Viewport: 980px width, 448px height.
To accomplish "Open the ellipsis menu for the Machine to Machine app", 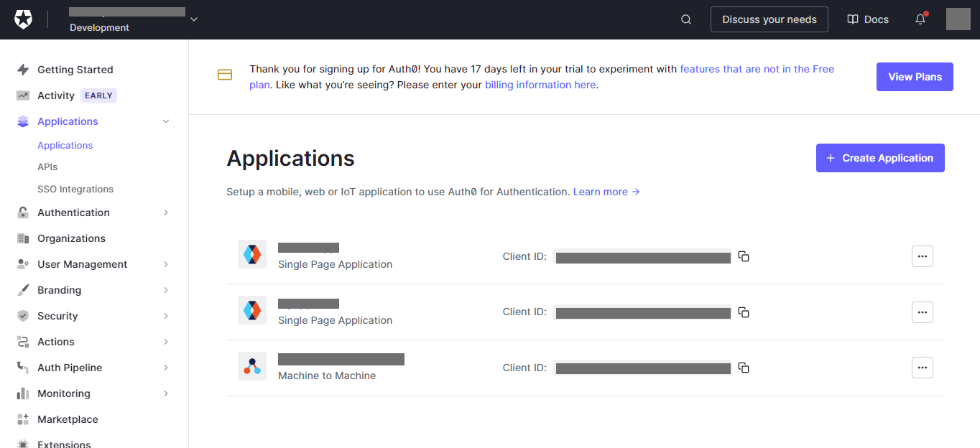I will point(922,367).
